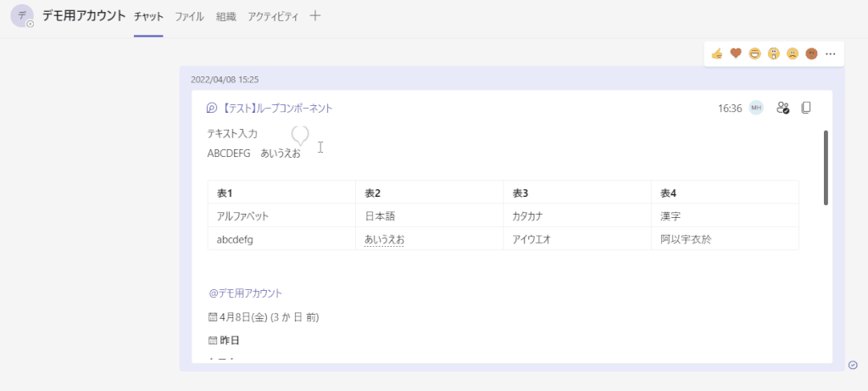This screenshot has height=391, width=868.
Task: Open the 組織 tab
Action: [225, 16]
